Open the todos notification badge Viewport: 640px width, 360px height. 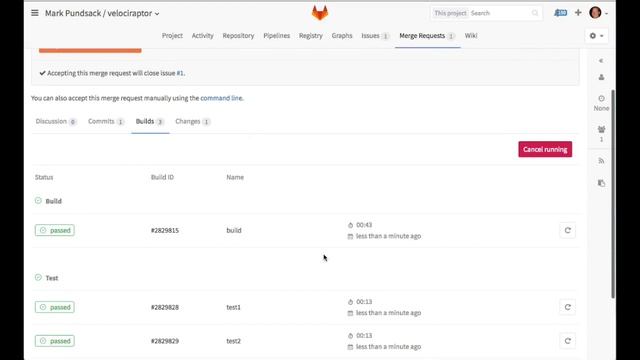pos(560,13)
